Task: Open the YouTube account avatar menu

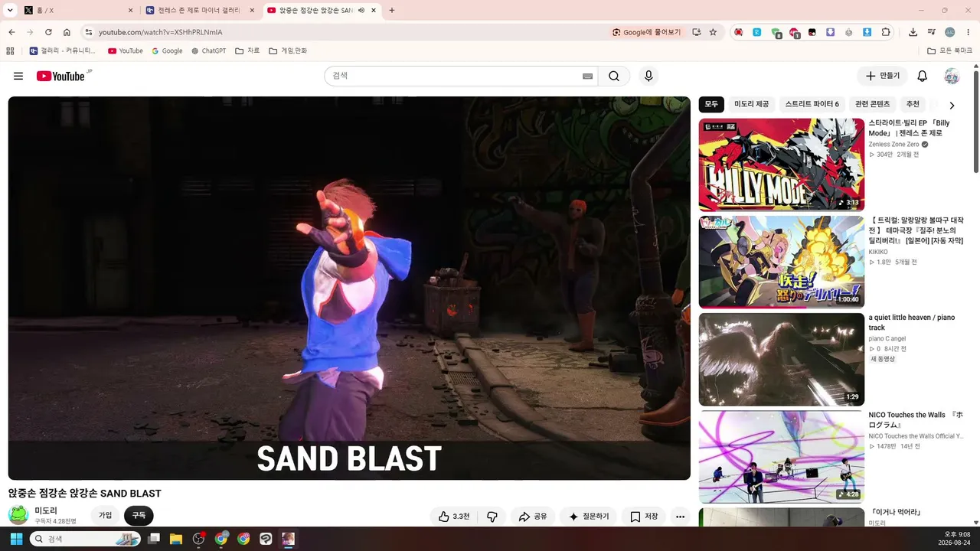Action: 952,76
